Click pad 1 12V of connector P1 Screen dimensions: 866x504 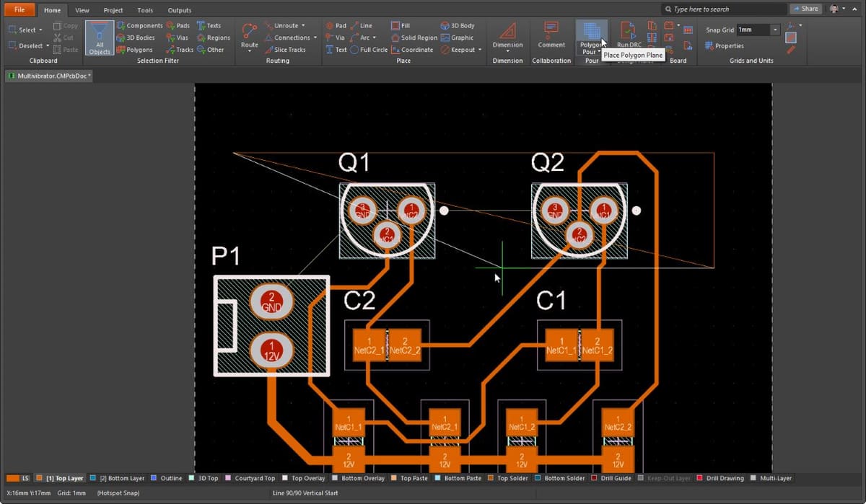click(271, 351)
